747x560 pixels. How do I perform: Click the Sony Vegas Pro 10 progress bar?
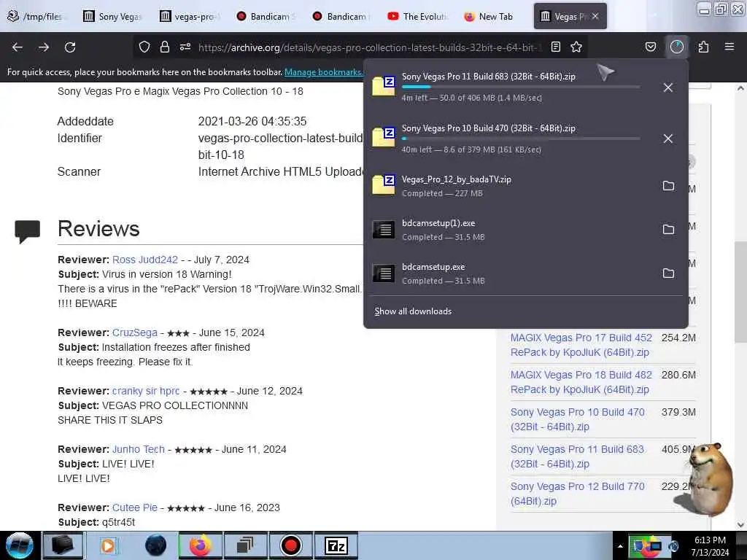point(521,139)
